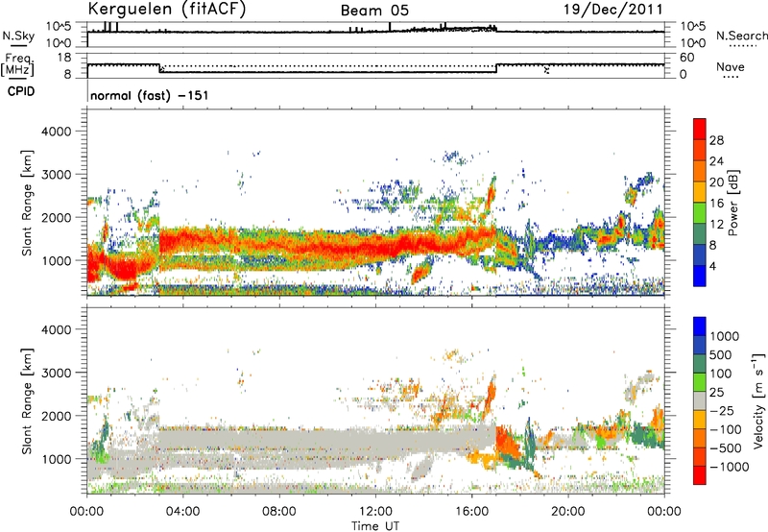Viewport: 768px width, 532px height.
Task: Click the blue top of velocity colorbar
Action: point(700,326)
